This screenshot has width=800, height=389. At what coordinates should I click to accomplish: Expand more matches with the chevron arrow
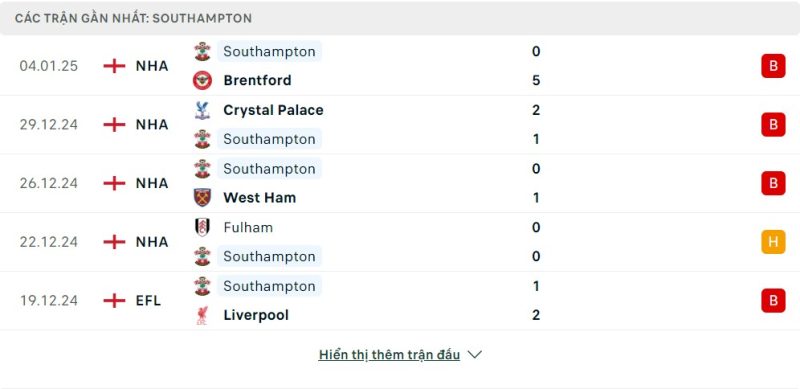[474, 355]
